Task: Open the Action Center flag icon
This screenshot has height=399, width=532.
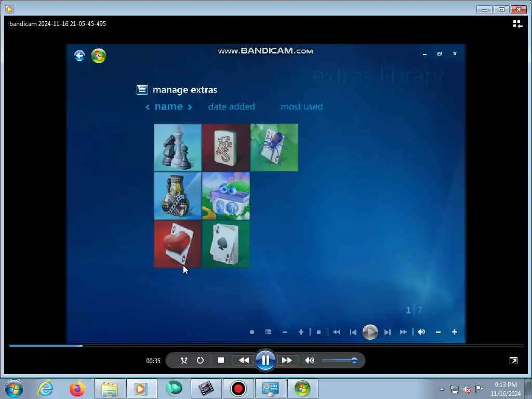Action: pos(479,389)
